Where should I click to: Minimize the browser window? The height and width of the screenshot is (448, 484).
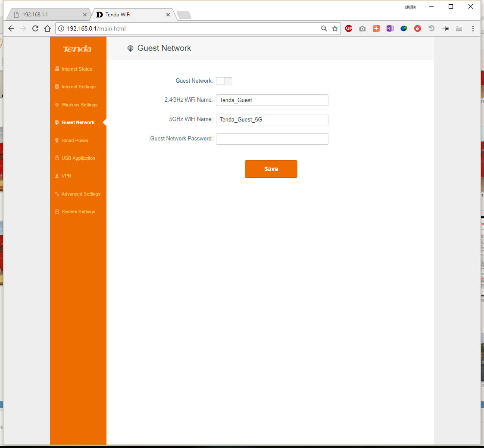tap(431, 6)
